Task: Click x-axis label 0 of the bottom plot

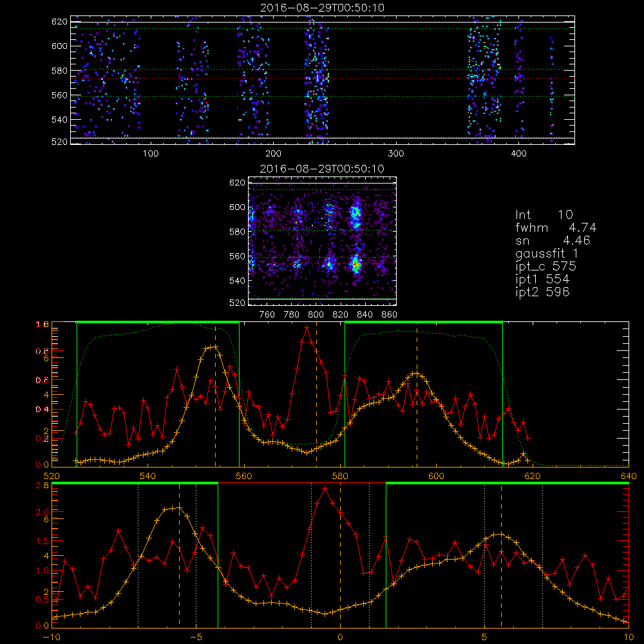Action: tap(340, 637)
